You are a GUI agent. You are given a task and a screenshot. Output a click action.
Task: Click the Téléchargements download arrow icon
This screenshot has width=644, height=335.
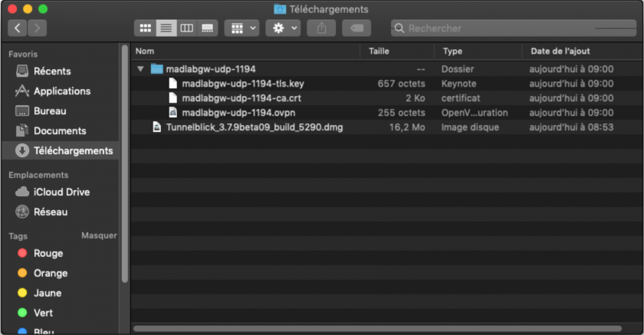pyautogui.click(x=22, y=151)
